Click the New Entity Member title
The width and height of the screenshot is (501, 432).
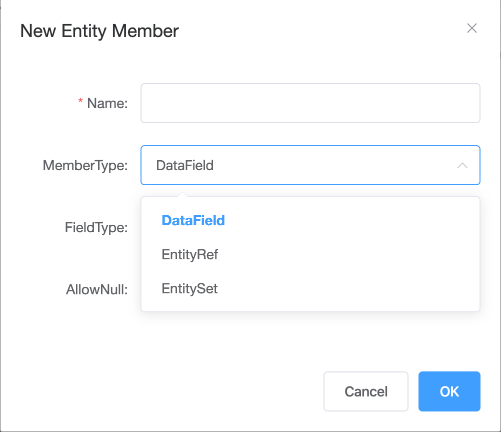[99, 31]
